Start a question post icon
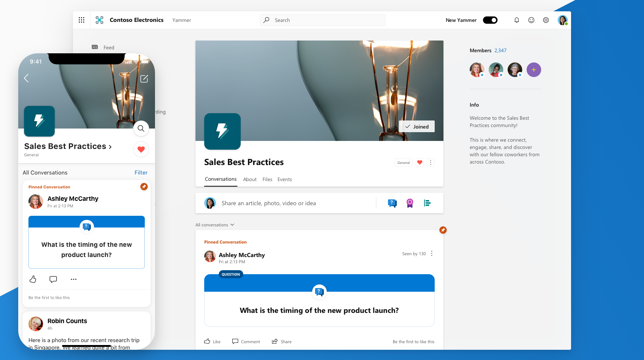Screen dimensions: 644x360 392,203
